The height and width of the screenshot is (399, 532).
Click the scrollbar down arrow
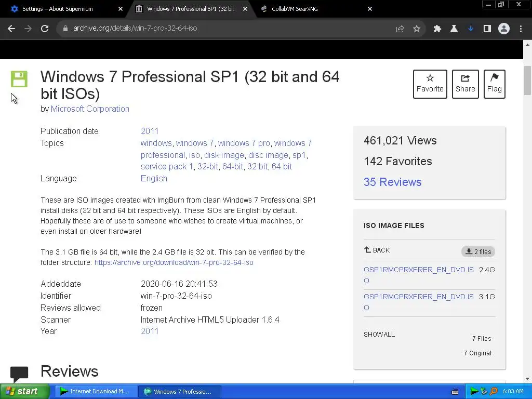pyautogui.click(x=528, y=379)
